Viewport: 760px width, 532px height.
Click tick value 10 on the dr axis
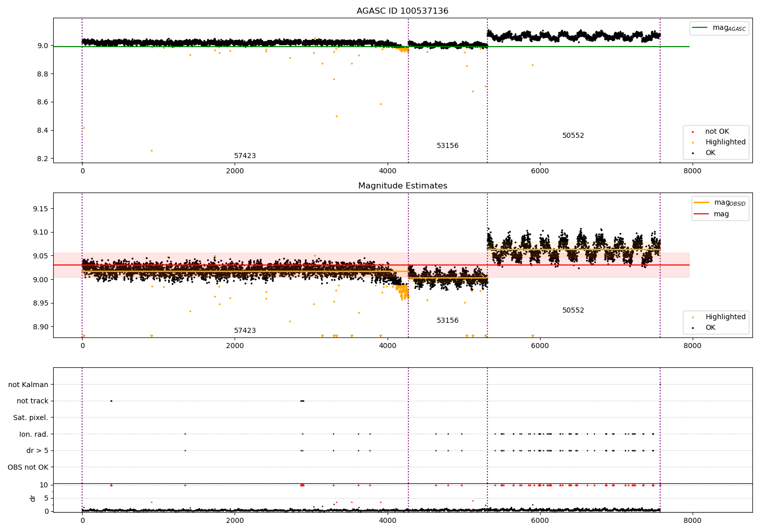(44, 485)
